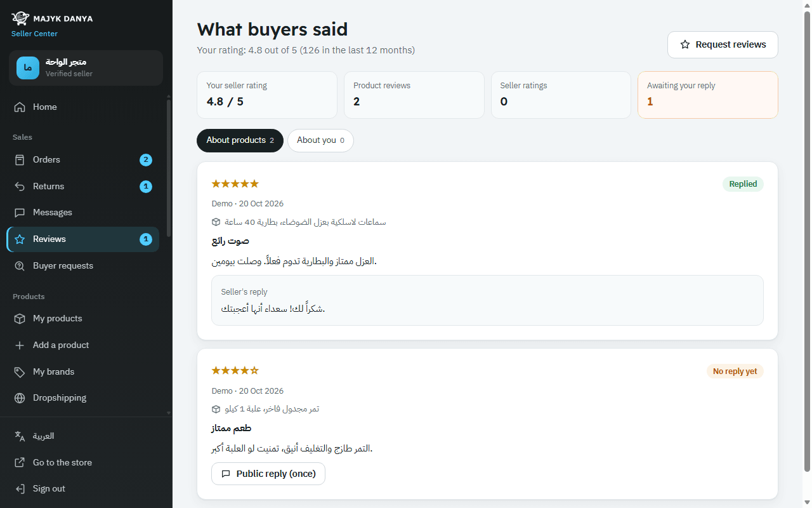Open Messages in the sidebar
This screenshot has height=508, width=812.
pyautogui.click(x=83, y=213)
